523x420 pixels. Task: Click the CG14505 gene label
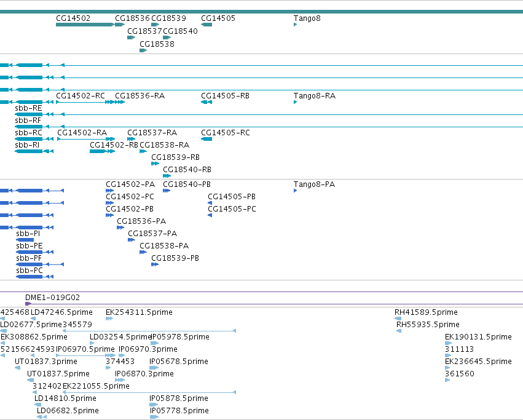pos(218,18)
